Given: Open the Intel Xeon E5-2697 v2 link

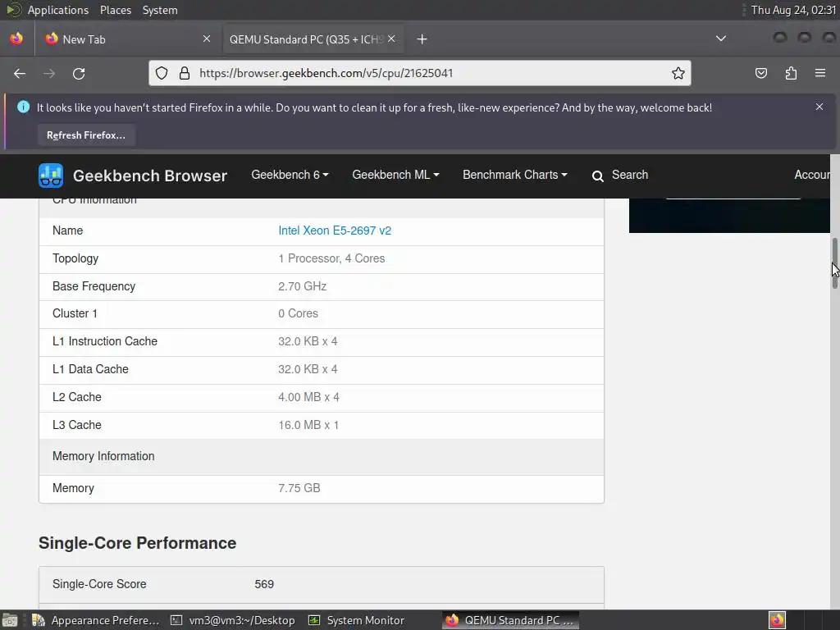Looking at the screenshot, I should click(x=335, y=231).
